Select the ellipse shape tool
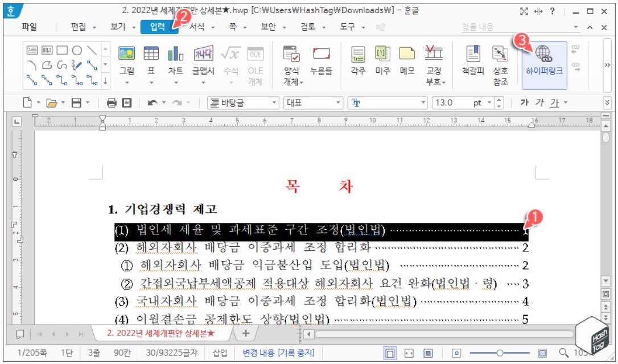The height and width of the screenshot is (364, 618). (x=77, y=50)
